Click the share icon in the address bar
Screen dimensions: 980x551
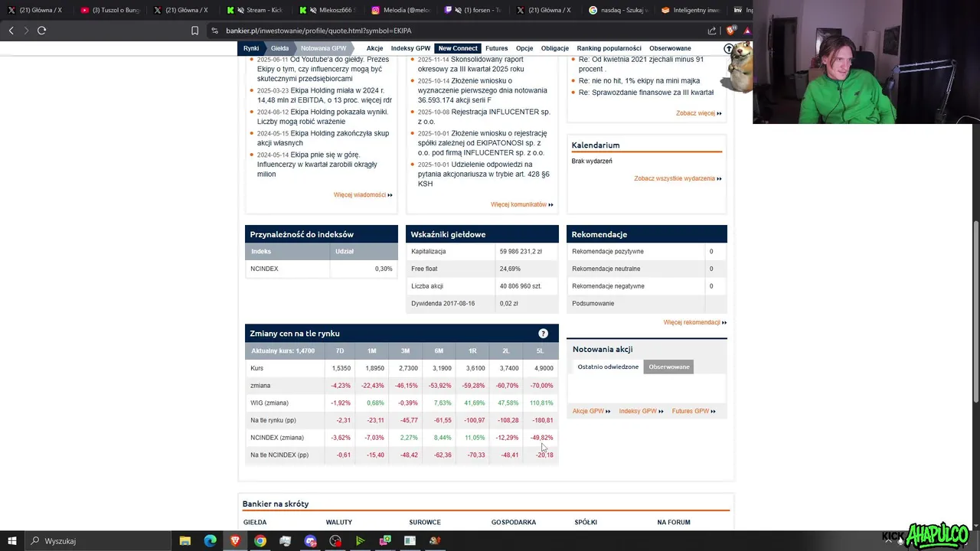point(712,31)
